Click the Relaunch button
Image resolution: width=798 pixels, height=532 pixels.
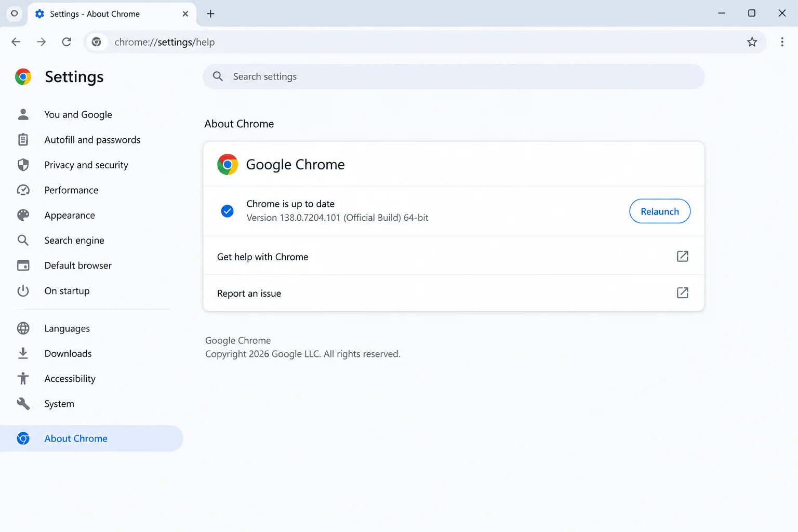pyautogui.click(x=660, y=211)
